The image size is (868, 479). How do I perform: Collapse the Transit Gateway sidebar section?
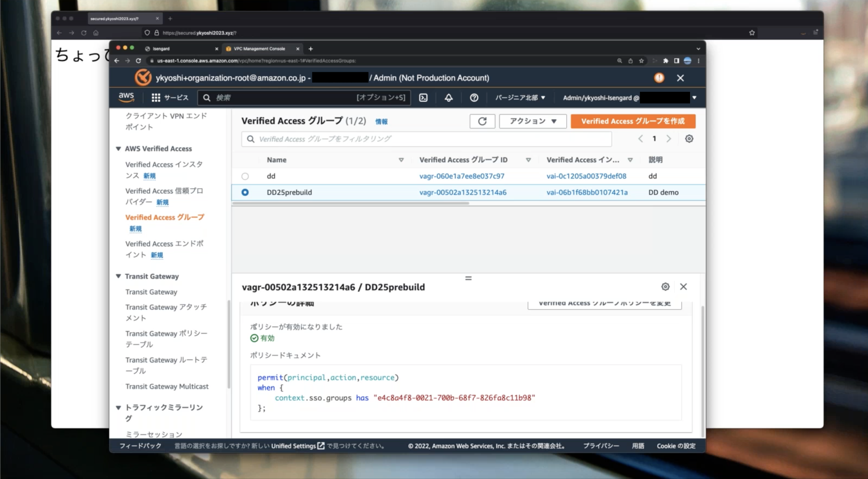[x=118, y=276]
